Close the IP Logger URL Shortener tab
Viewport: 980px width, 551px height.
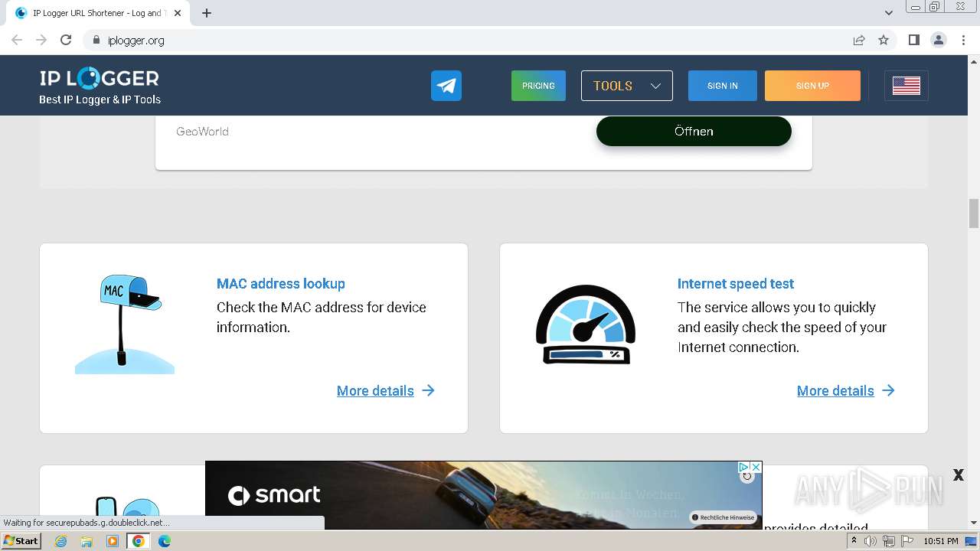[178, 13]
